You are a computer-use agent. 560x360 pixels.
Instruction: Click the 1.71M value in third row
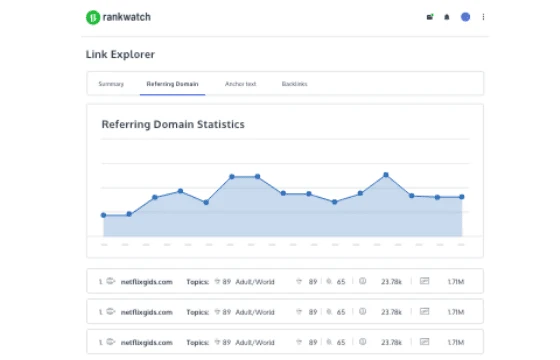456,342
